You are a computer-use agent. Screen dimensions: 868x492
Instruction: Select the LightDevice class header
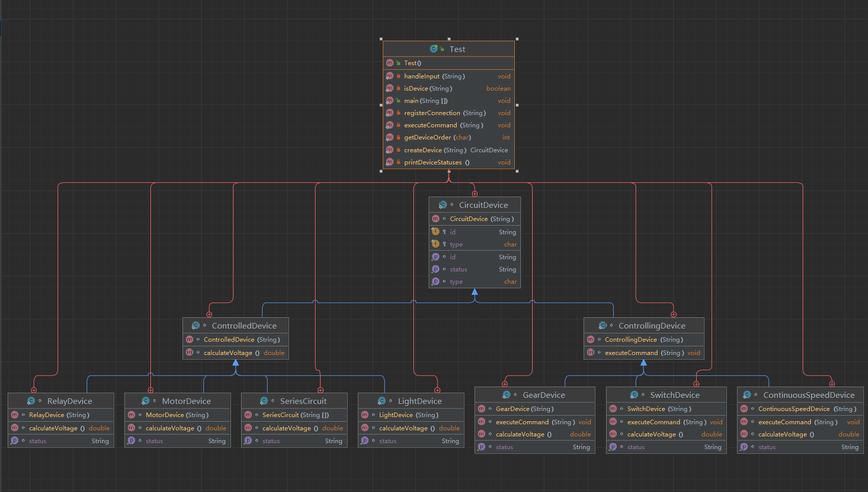pyautogui.click(x=411, y=401)
